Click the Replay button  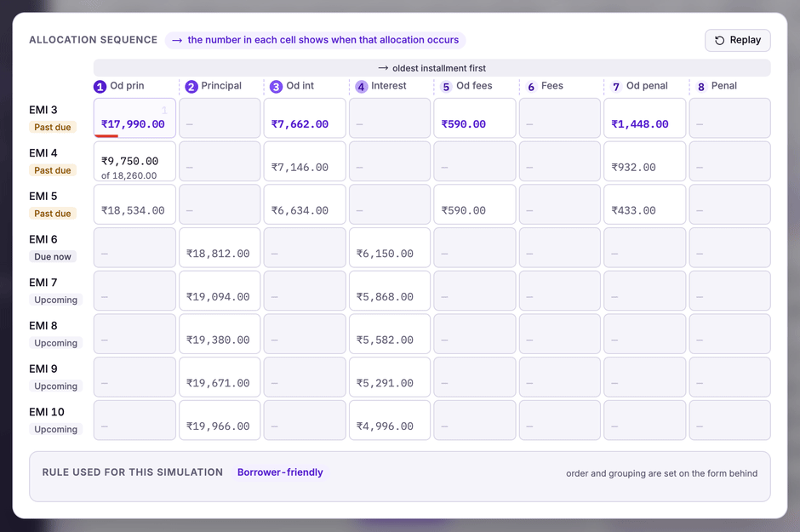737,40
